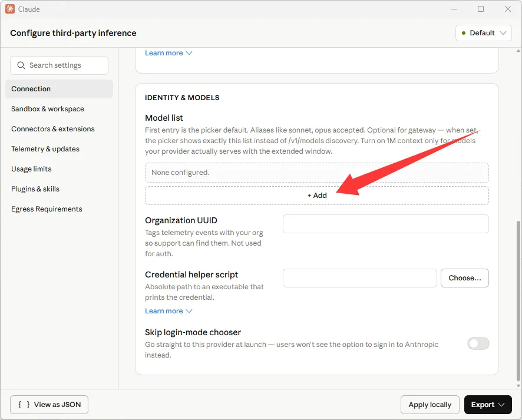The width and height of the screenshot is (522, 420).
Task: Maximize the Claude window
Action: (x=481, y=9)
